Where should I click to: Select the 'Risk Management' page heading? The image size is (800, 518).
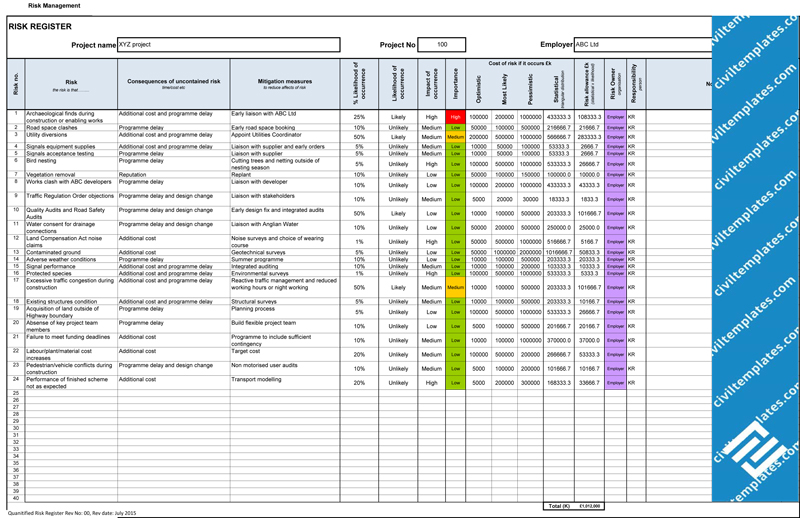coord(54,6)
